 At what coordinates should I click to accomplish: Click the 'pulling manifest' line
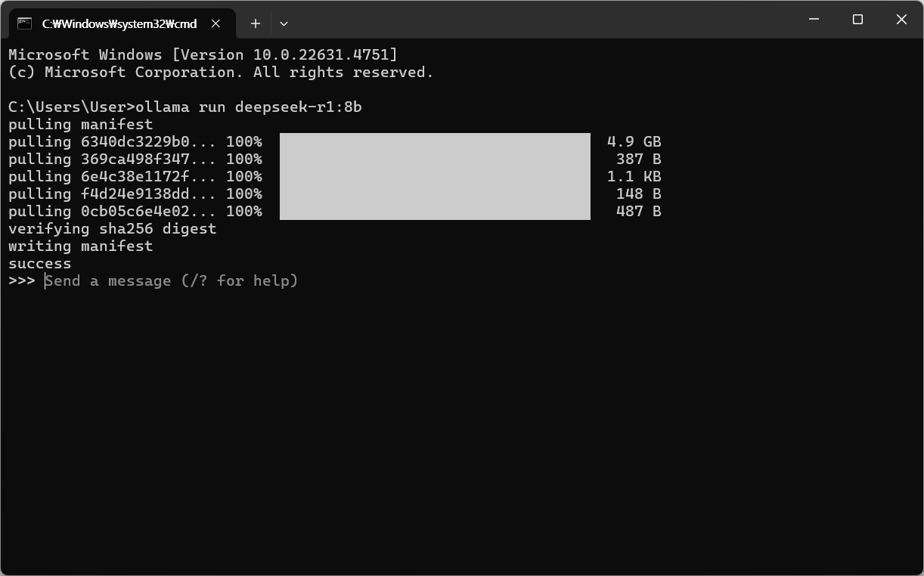tap(81, 125)
